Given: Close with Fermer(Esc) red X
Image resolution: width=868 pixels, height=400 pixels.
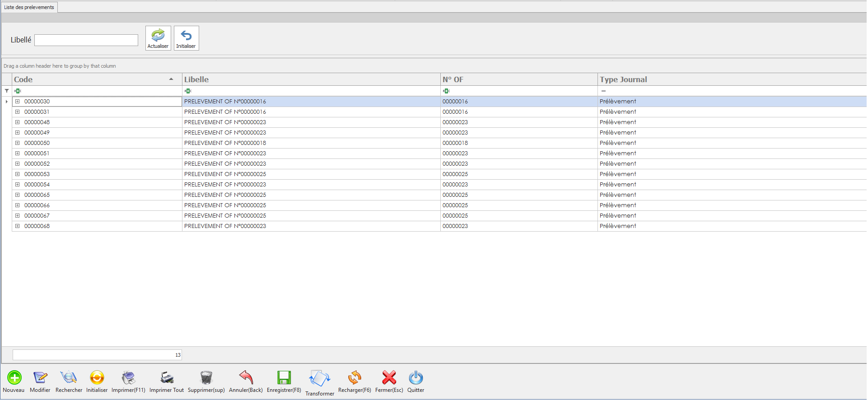Looking at the screenshot, I should pos(389,378).
